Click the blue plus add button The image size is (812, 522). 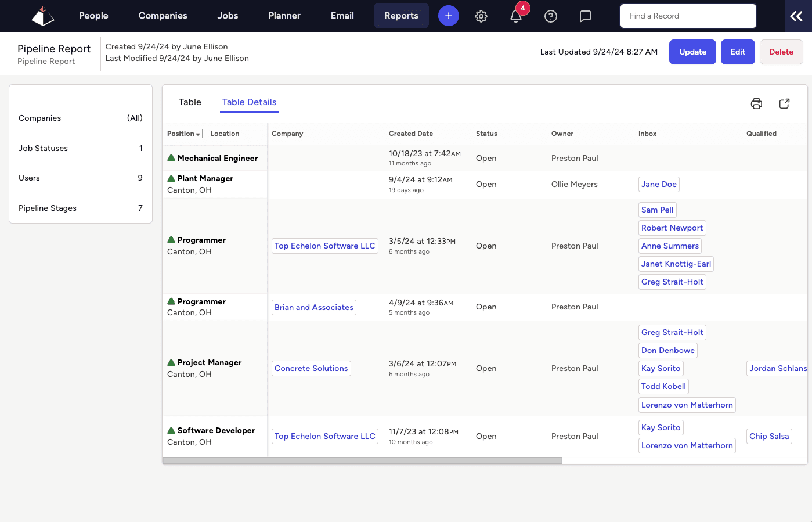click(x=448, y=16)
